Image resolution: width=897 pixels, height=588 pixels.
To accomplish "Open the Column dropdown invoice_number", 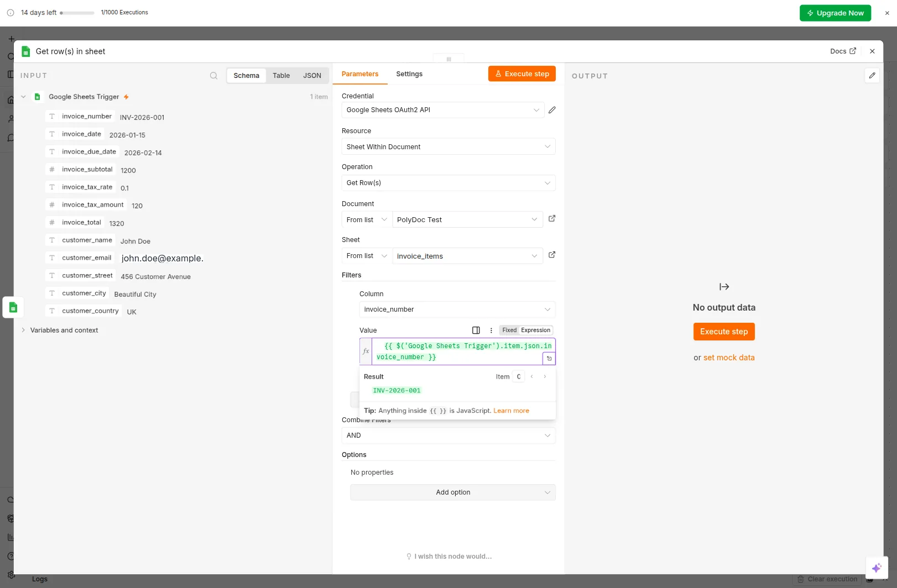I will click(457, 309).
